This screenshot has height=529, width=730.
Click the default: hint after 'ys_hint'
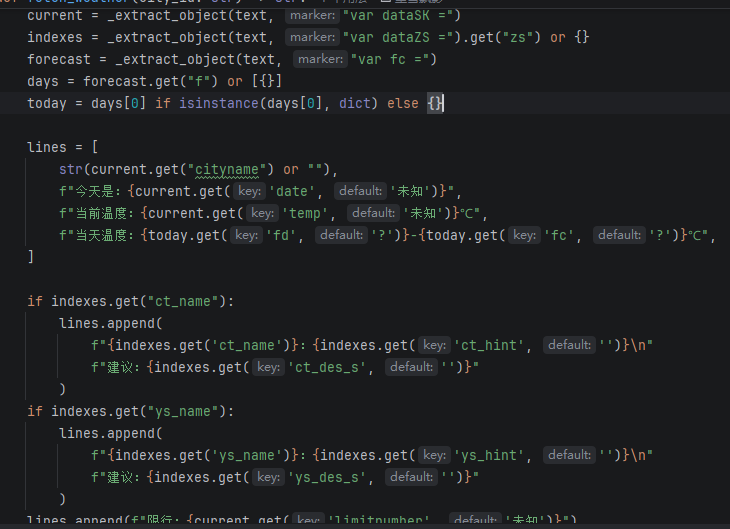coord(569,455)
